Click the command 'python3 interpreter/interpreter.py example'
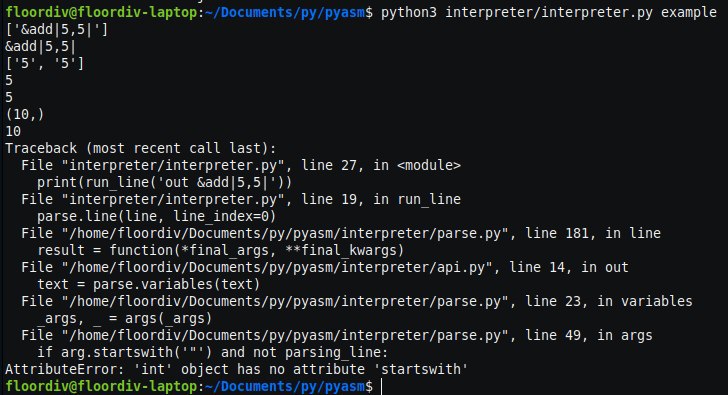This screenshot has height=395, width=728. (x=548, y=12)
